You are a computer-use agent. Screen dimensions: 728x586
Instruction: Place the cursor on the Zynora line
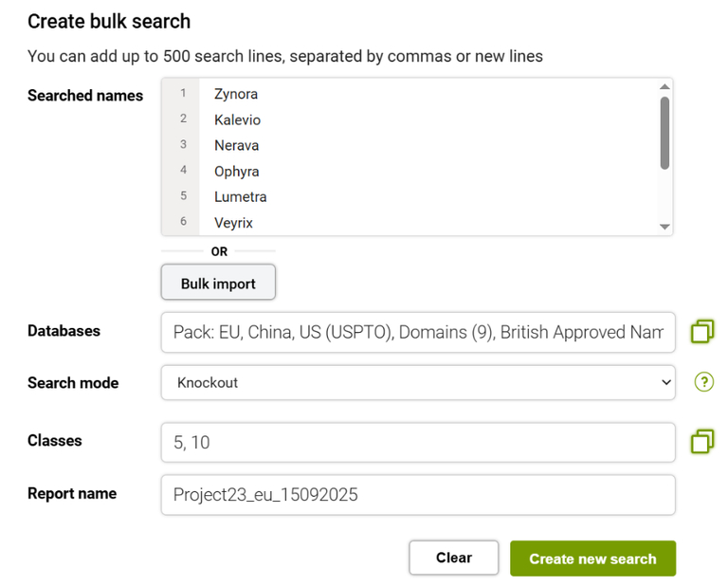[x=236, y=94]
